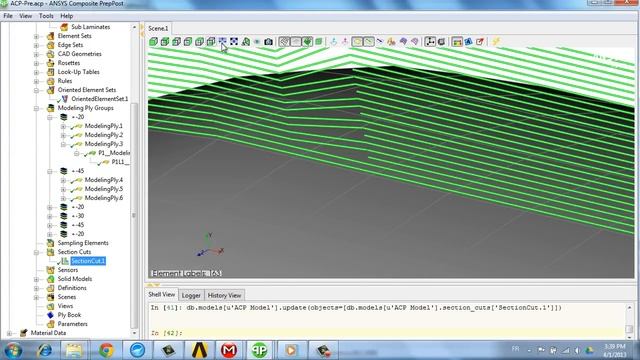640x360 pixels.
Task: Toggle the coordinate system axes button
Action: coord(430,41)
